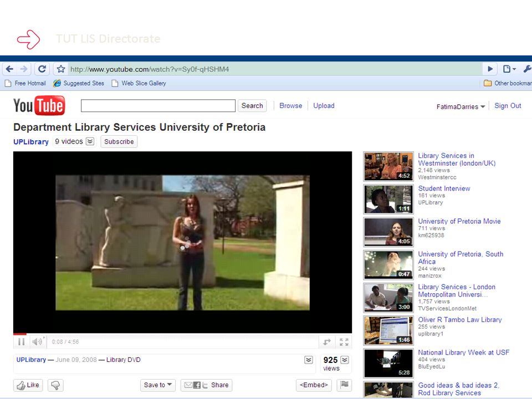Toggle the player size expand icon
This screenshot has height=399, width=532.
(x=327, y=342)
